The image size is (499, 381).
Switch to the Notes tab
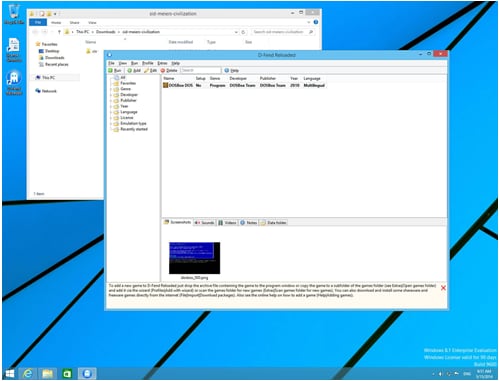pyautogui.click(x=249, y=222)
